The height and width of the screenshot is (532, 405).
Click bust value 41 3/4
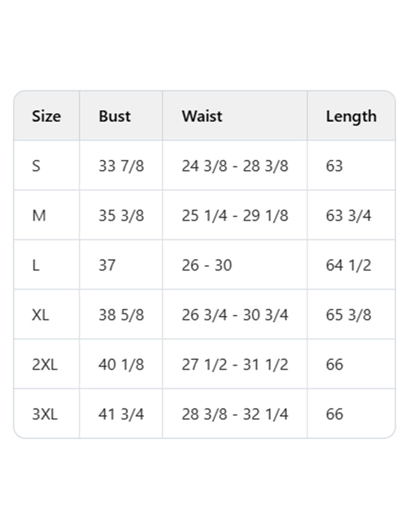coord(121,414)
